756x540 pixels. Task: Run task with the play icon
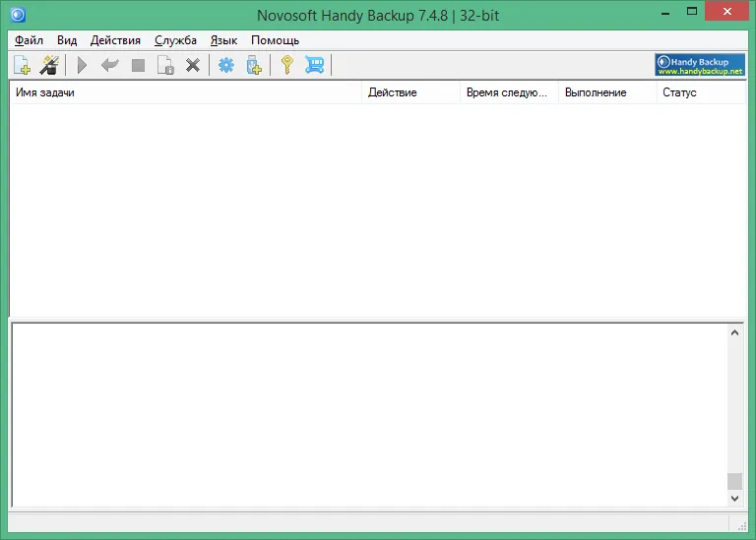coord(82,65)
